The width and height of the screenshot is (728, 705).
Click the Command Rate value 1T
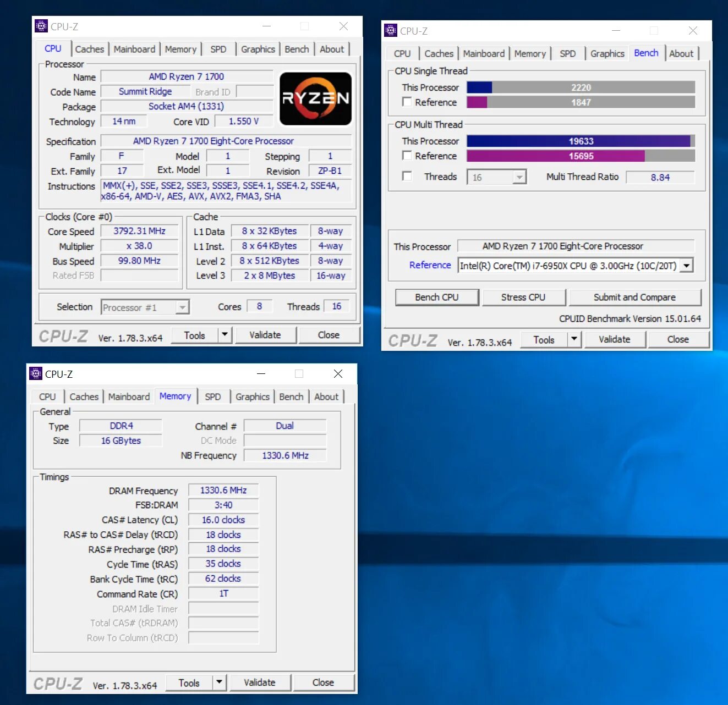(x=223, y=593)
